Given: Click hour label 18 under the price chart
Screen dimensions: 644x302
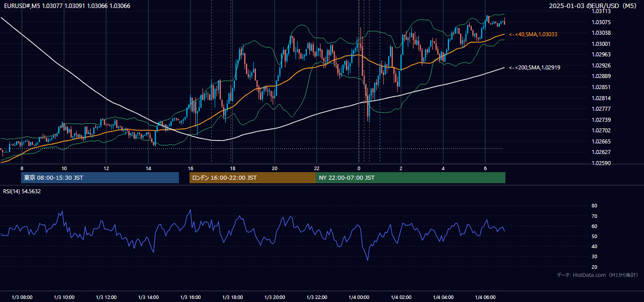Looking at the screenshot, I should coord(232,168).
